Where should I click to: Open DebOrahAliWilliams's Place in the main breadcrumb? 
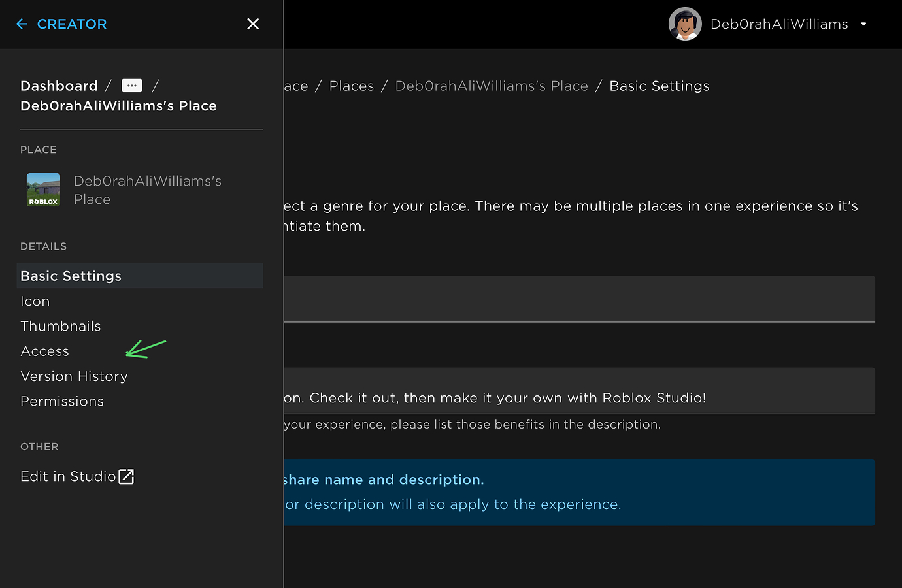click(492, 86)
